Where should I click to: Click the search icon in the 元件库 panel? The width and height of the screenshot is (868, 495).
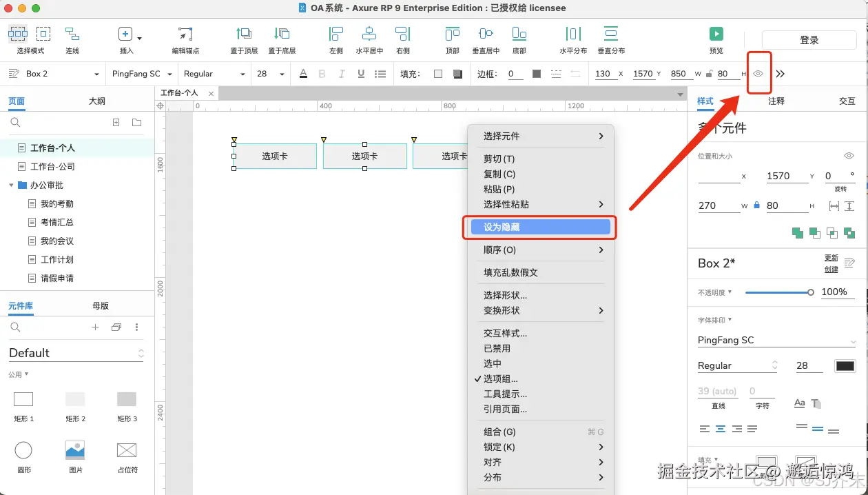click(15, 327)
